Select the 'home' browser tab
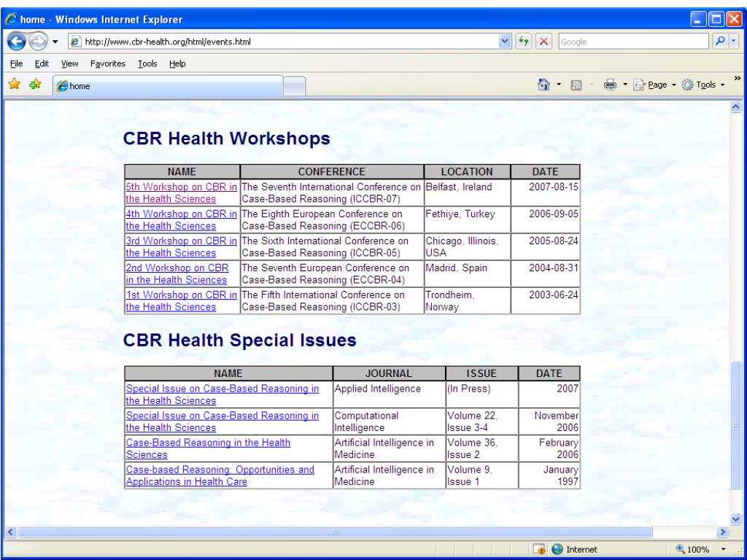Image resolution: width=747 pixels, height=560 pixels. click(x=168, y=86)
